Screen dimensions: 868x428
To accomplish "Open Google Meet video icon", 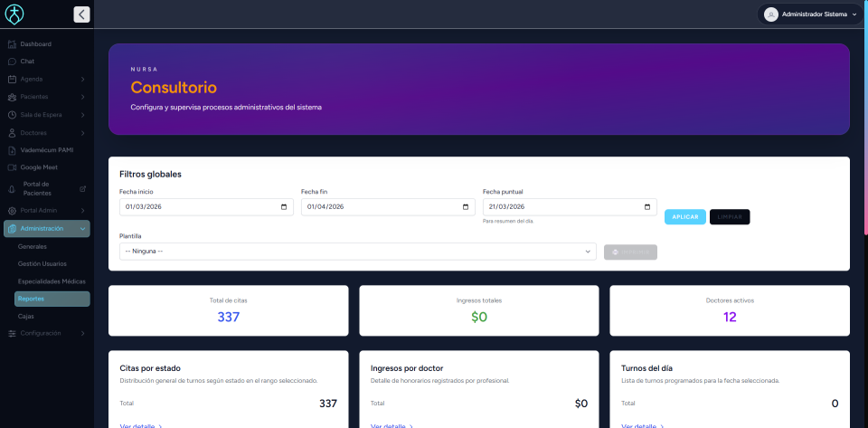I will 12,167.
